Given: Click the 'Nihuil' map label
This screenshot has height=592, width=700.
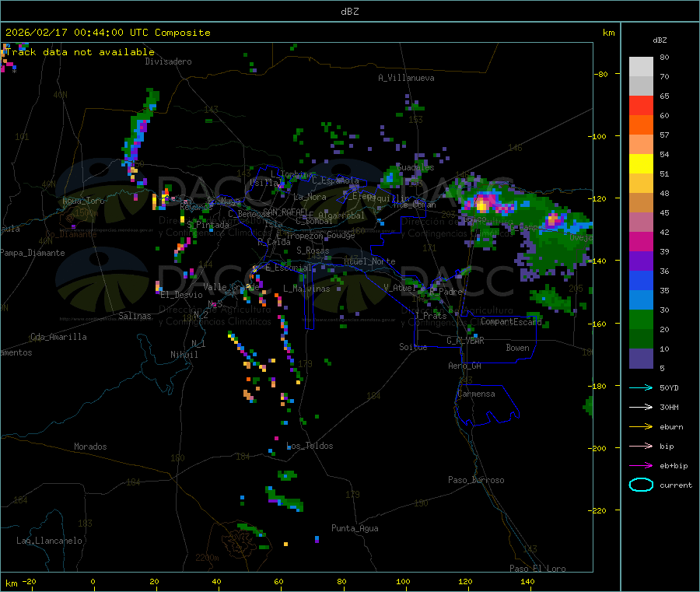Looking at the screenshot, I should tap(184, 355).
